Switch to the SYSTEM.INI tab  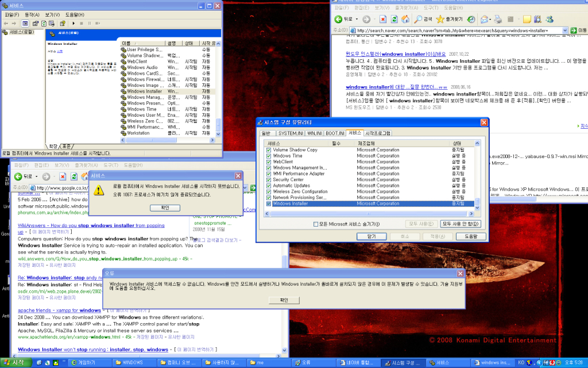tap(291, 133)
